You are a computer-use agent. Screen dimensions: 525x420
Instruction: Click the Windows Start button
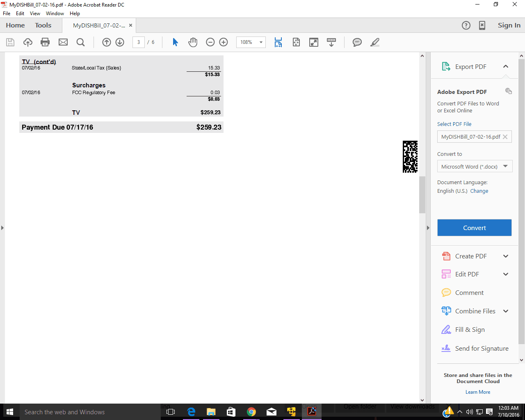10,412
